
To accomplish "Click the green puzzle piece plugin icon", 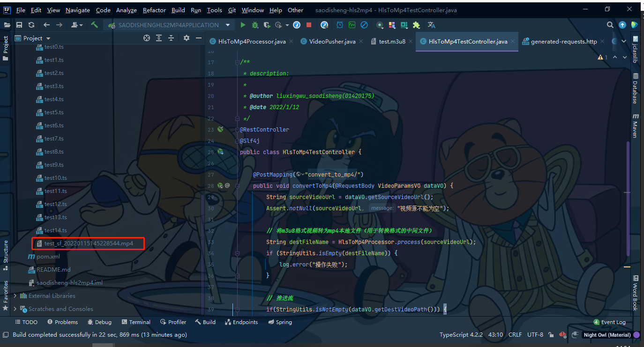I will coord(416,25).
